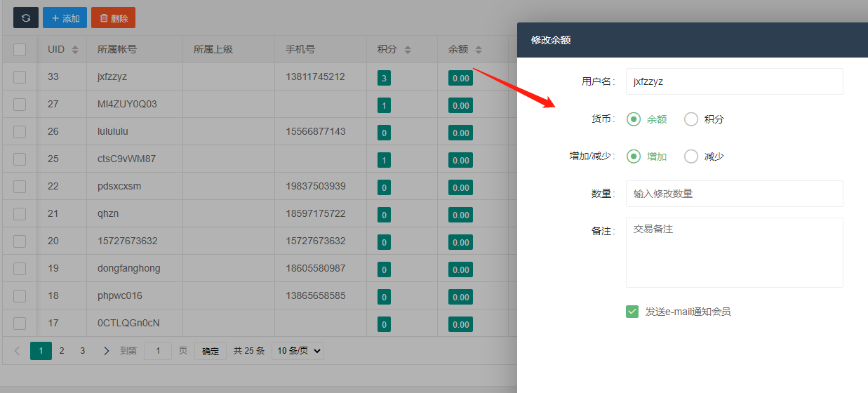This screenshot has height=393, width=868.
Task: Check the row checkbox for ctsC9vWM87
Action: coord(20,159)
